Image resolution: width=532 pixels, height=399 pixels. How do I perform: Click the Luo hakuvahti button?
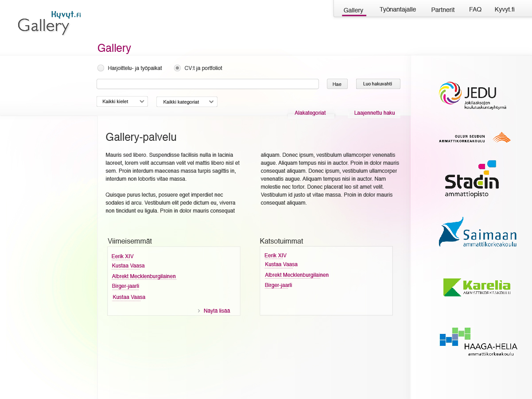(x=378, y=84)
